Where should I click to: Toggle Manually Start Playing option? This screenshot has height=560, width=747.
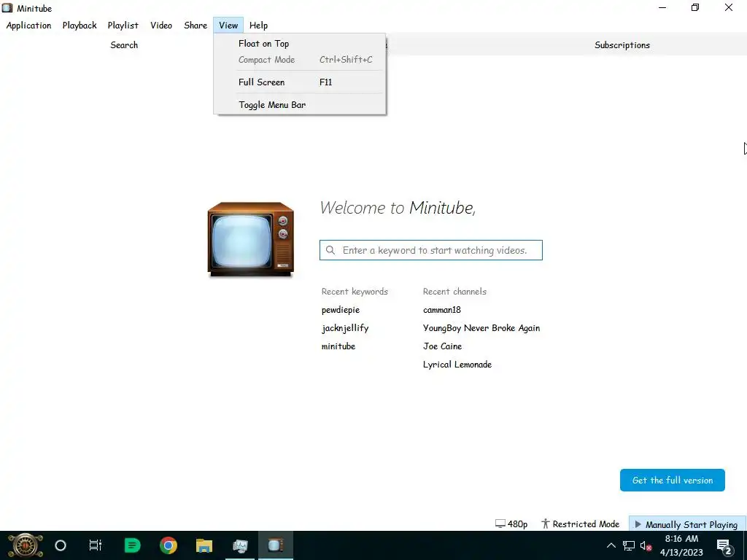[686, 524]
